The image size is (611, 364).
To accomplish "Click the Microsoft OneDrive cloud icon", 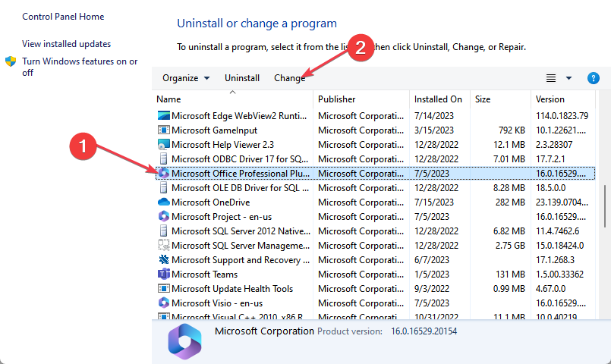I will coord(164,202).
